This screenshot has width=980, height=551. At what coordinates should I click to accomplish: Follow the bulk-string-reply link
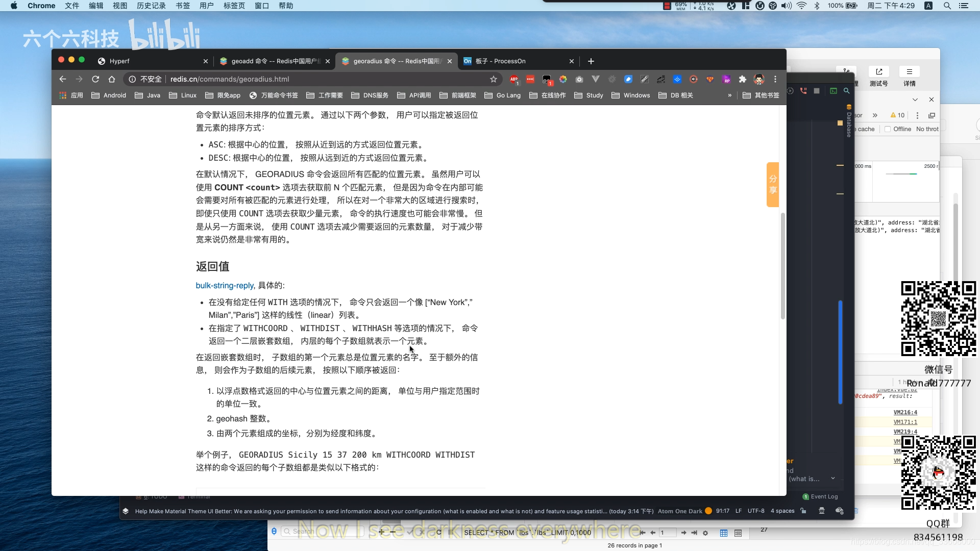tap(225, 286)
